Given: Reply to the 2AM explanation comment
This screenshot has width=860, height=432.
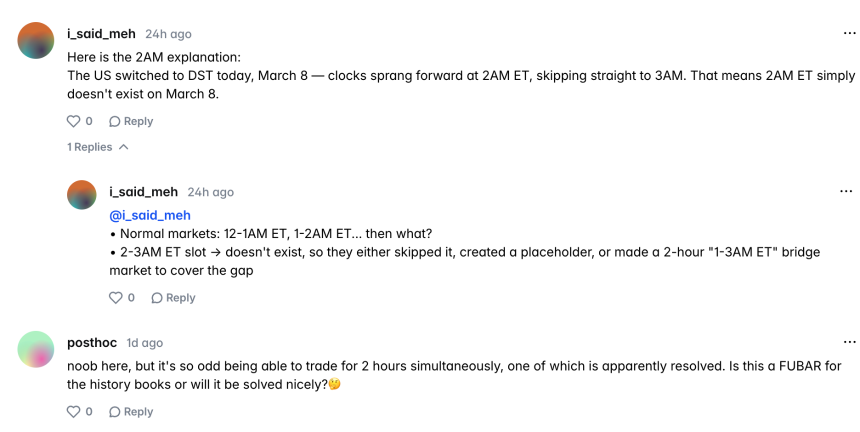Looking at the screenshot, I should pos(131,121).
